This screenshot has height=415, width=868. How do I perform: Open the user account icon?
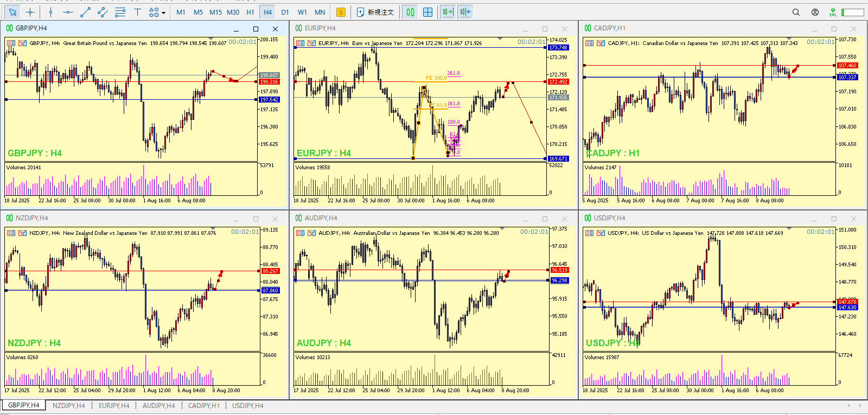tap(815, 12)
